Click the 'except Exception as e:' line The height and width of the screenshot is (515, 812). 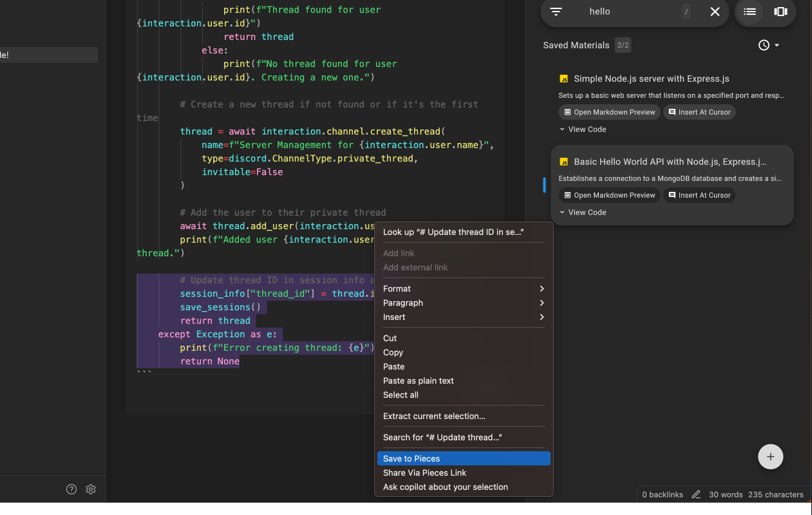coord(218,334)
